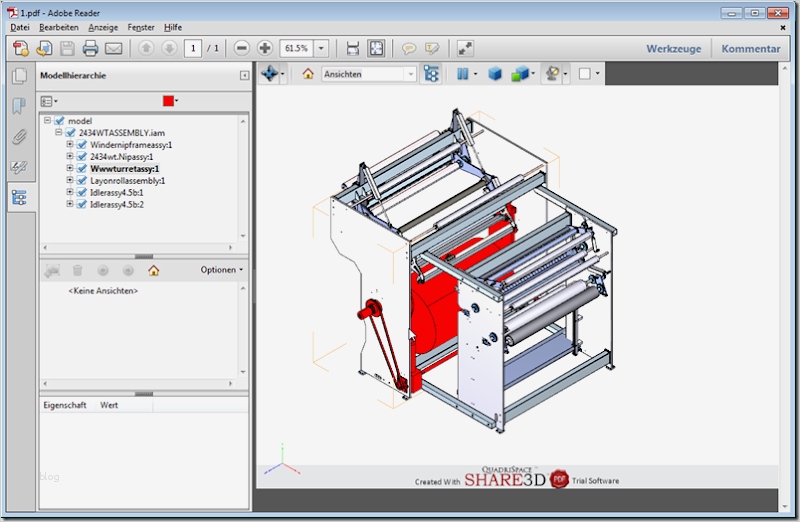Viewport: 800px width, 522px height.
Task: Open signatures side panel
Action: tap(19, 167)
